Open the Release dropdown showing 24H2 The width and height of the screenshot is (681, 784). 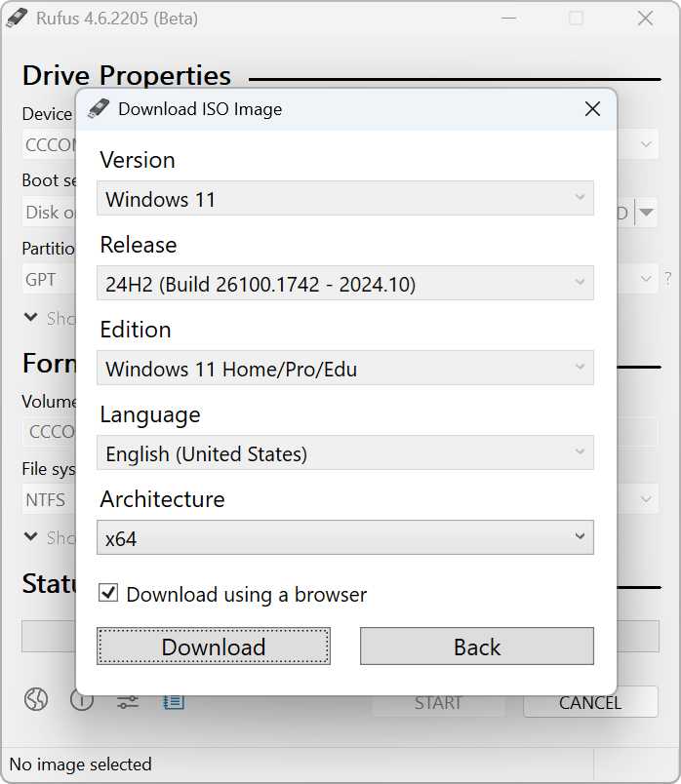tap(345, 284)
